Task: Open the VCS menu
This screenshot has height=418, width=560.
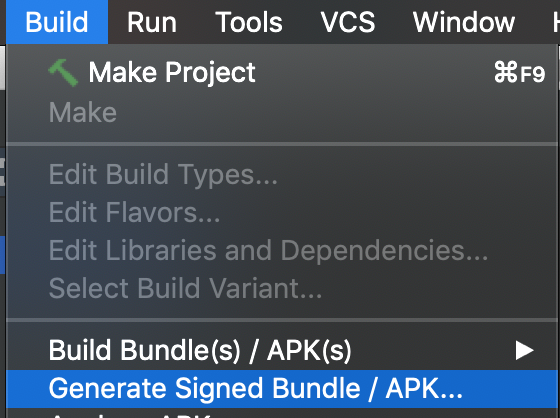Action: (348, 22)
